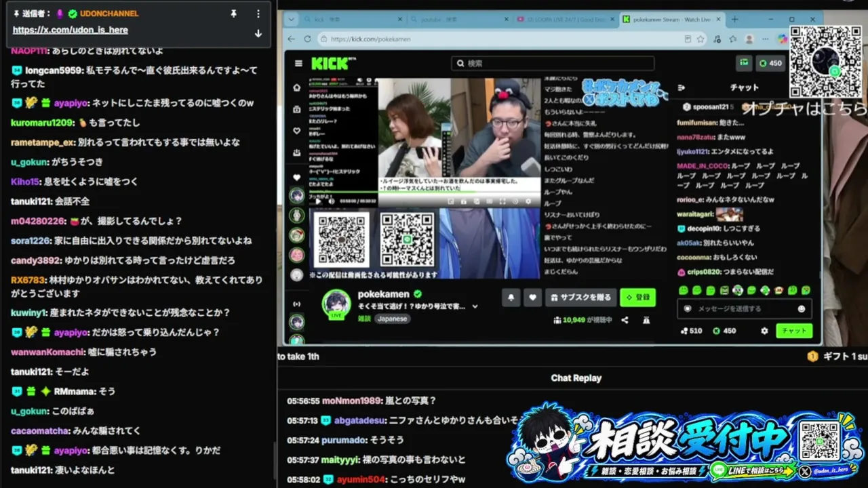Open Following (outlined heart) in the Kick sidebar
The width and height of the screenshot is (868, 488).
click(296, 131)
